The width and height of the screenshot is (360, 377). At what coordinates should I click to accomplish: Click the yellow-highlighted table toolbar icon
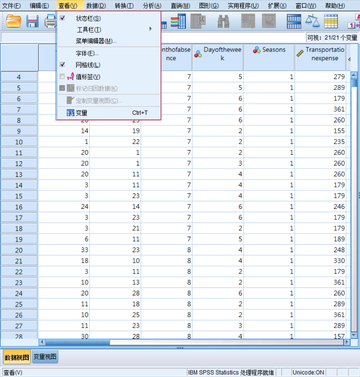[331, 22]
